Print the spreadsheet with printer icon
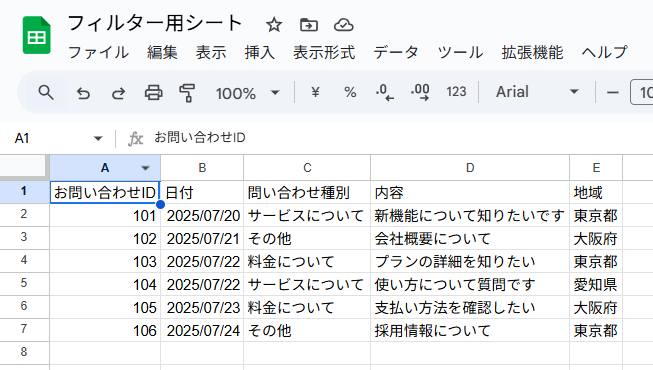The height and width of the screenshot is (370, 653). (x=153, y=92)
